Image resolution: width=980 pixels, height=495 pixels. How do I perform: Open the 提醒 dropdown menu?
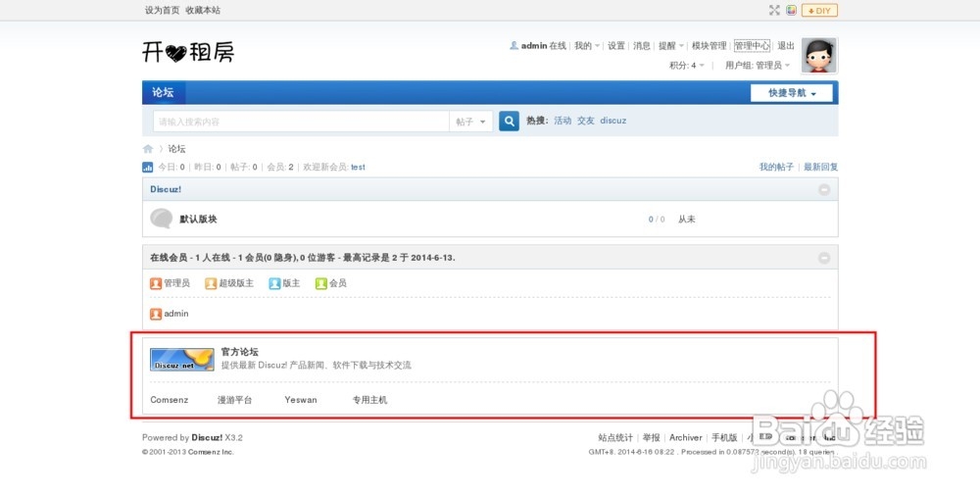point(671,46)
